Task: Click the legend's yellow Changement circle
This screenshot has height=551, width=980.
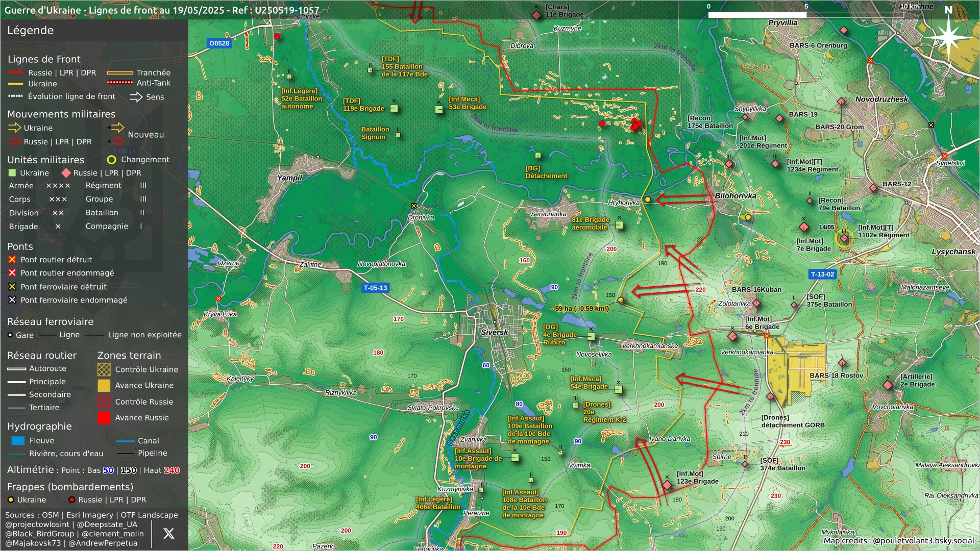Action: (x=111, y=160)
